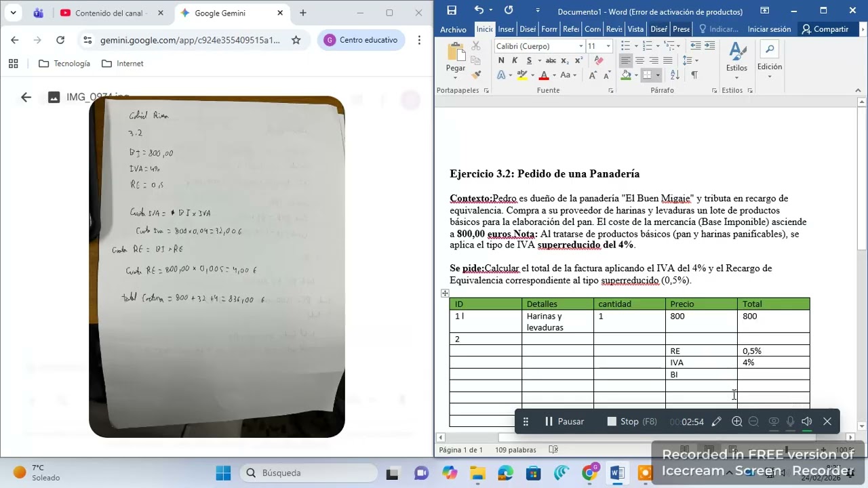Switch to the Revisar ribbon tab
868x488 pixels.
point(614,29)
